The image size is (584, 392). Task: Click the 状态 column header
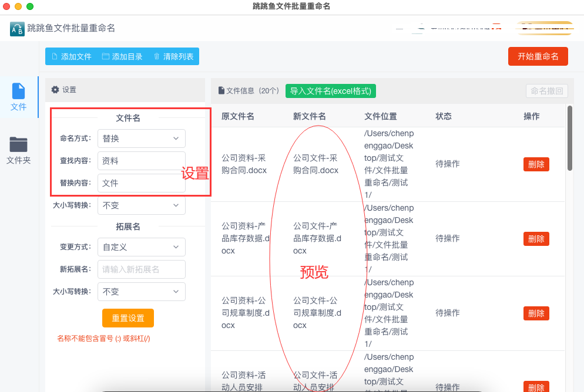(444, 116)
